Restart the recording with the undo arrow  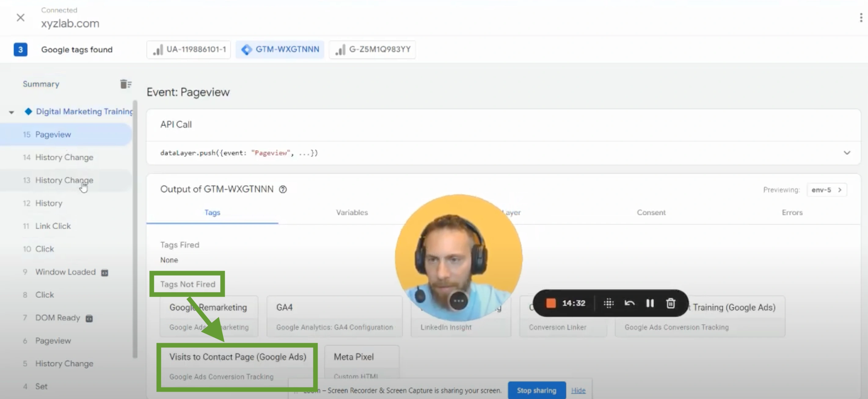(x=629, y=303)
